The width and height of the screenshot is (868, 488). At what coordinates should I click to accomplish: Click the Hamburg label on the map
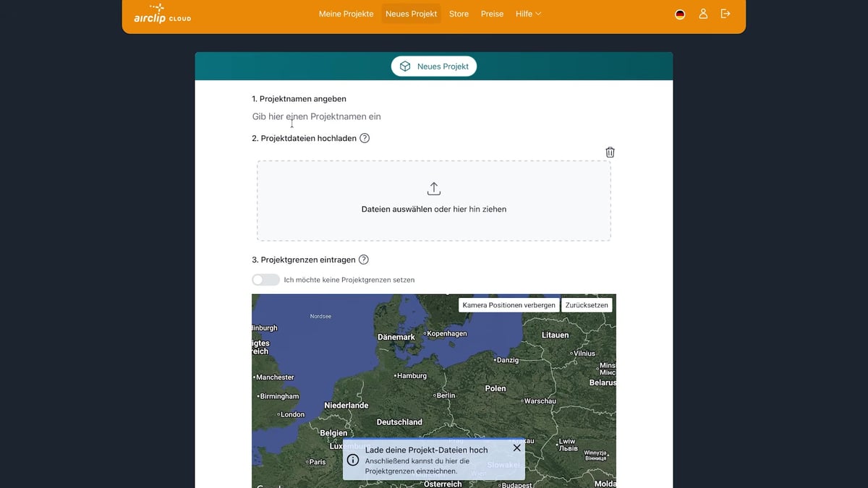point(410,376)
